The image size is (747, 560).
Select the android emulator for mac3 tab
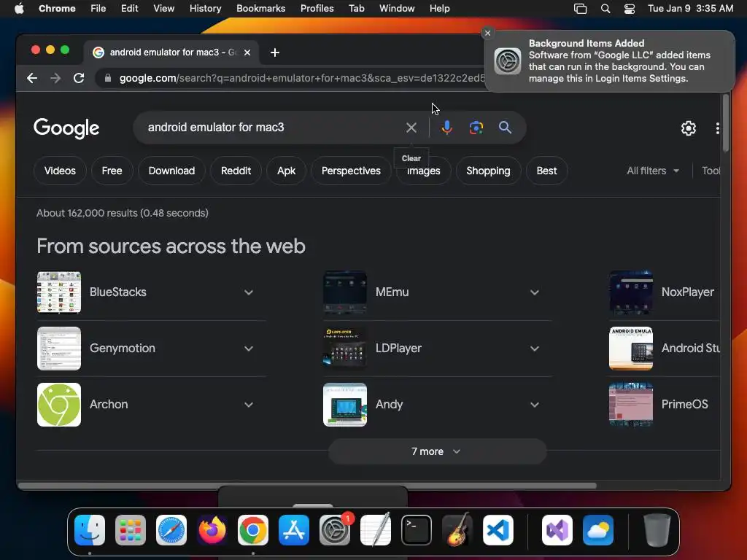pyautogui.click(x=172, y=52)
